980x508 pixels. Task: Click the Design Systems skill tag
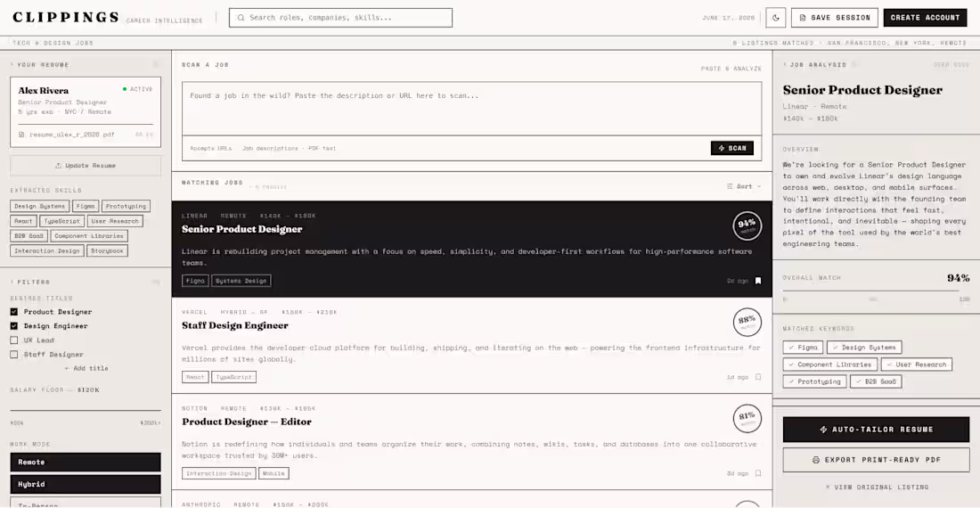click(x=39, y=206)
